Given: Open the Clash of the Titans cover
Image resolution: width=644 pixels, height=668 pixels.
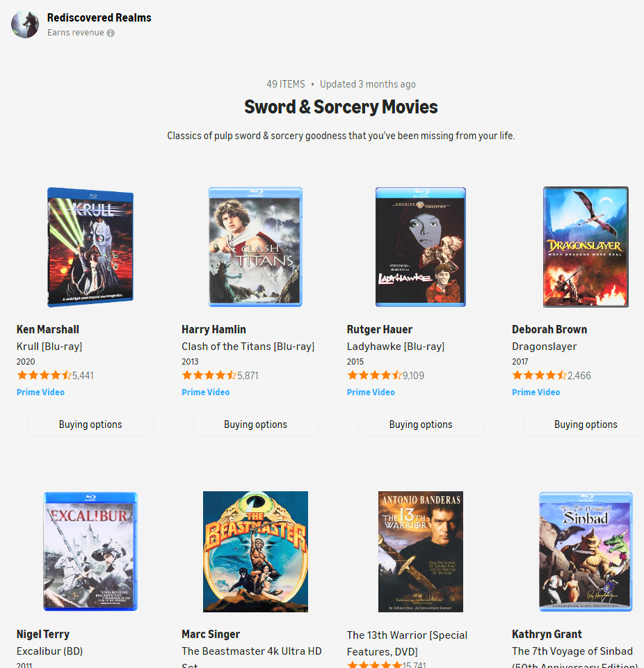Looking at the screenshot, I should click(255, 247).
